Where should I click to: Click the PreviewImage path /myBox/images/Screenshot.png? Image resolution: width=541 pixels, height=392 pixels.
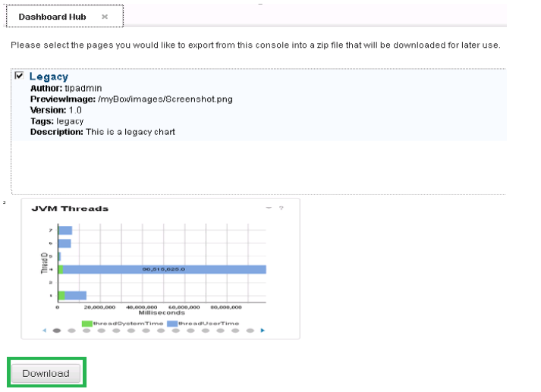pos(165,99)
